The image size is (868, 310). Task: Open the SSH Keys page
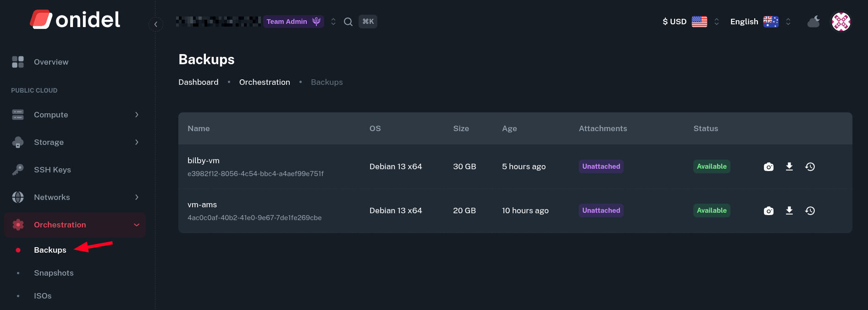tap(52, 170)
